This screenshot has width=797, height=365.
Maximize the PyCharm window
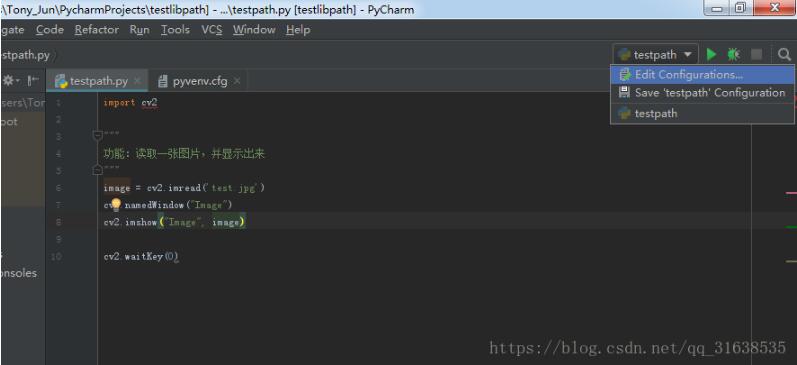(x=741, y=8)
